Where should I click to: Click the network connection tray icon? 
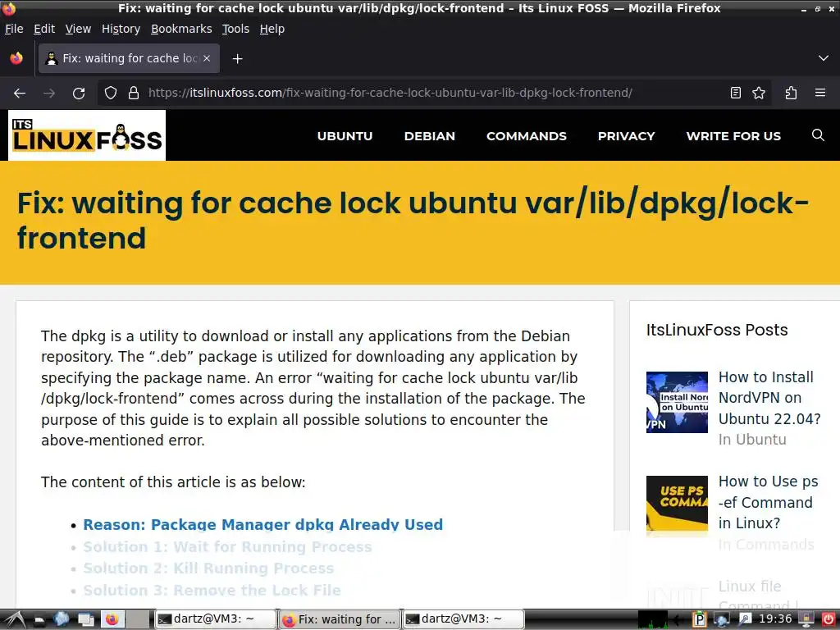[721, 620]
